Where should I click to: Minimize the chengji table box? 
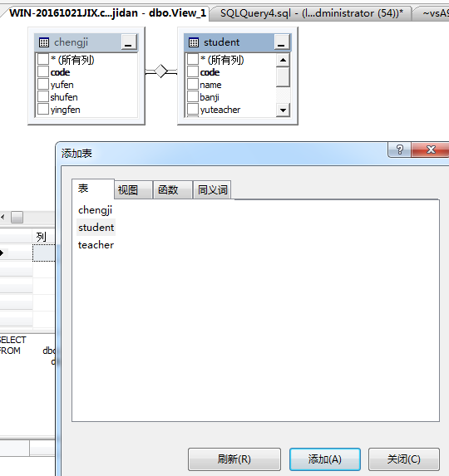tap(129, 42)
